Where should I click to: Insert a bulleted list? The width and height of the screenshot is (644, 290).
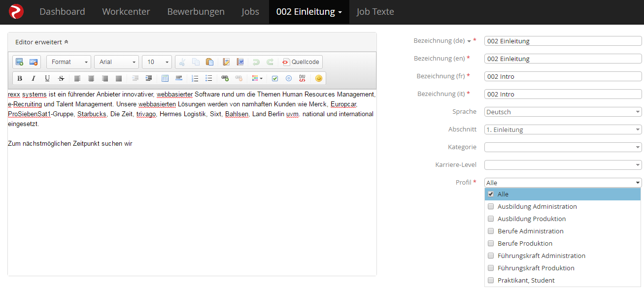[209, 78]
